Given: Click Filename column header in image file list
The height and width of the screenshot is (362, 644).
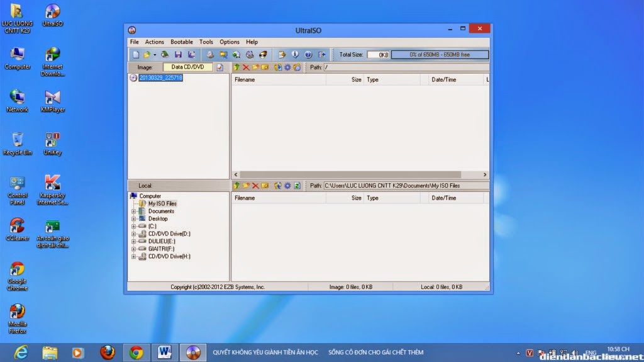Looking at the screenshot, I should (x=279, y=80).
